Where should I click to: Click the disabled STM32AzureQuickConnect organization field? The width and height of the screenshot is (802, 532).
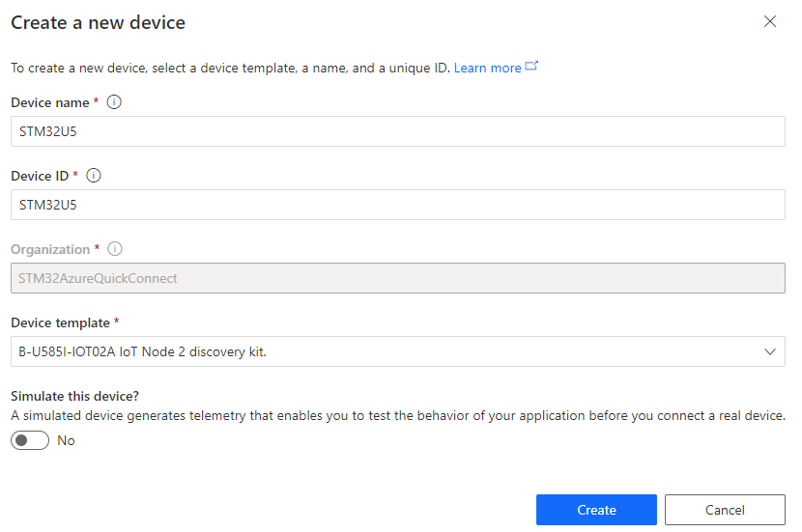398,278
